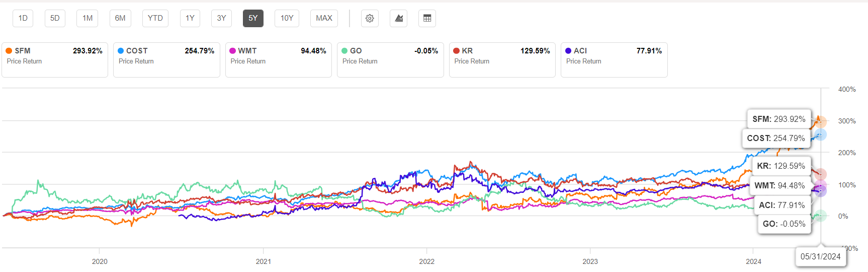Click the COST end-of-line chart marker
This screenshot has width=868, height=272.
coord(820,134)
